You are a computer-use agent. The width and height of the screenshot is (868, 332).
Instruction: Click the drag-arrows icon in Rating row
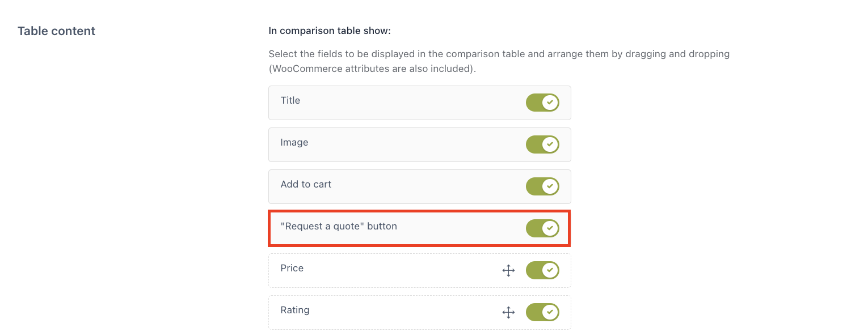coord(508,312)
